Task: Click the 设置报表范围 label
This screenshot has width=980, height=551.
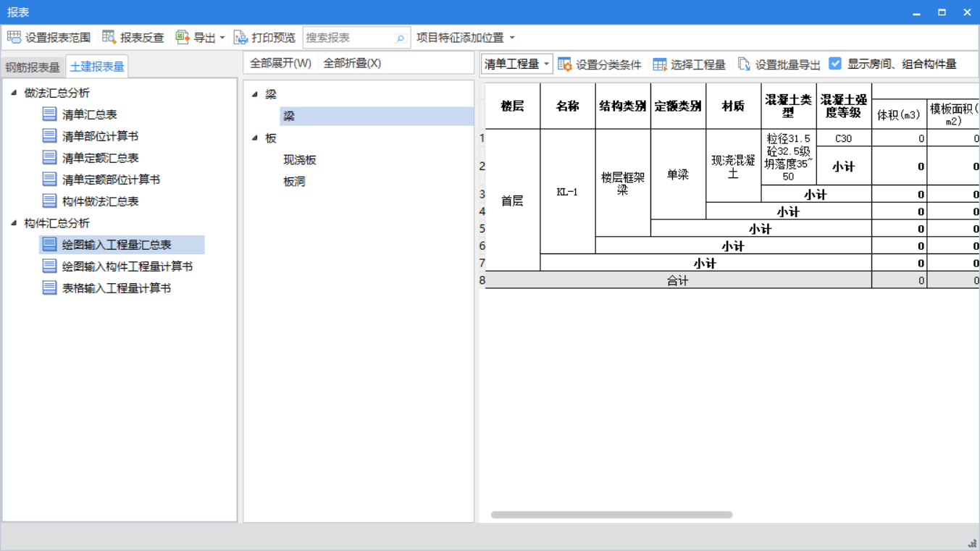Action: pyautogui.click(x=58, y=38)
